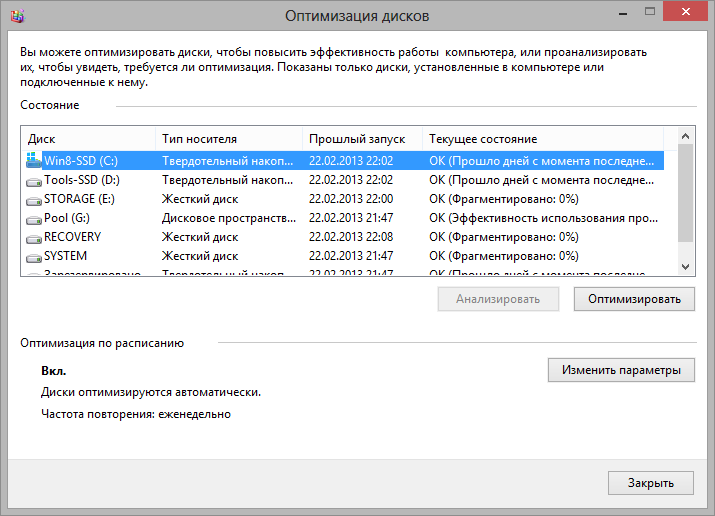Viewport: 715px width, 516px height.
Task: Click Фрагментировано: 0% status of SYSTEM
Action: point(504,256)
